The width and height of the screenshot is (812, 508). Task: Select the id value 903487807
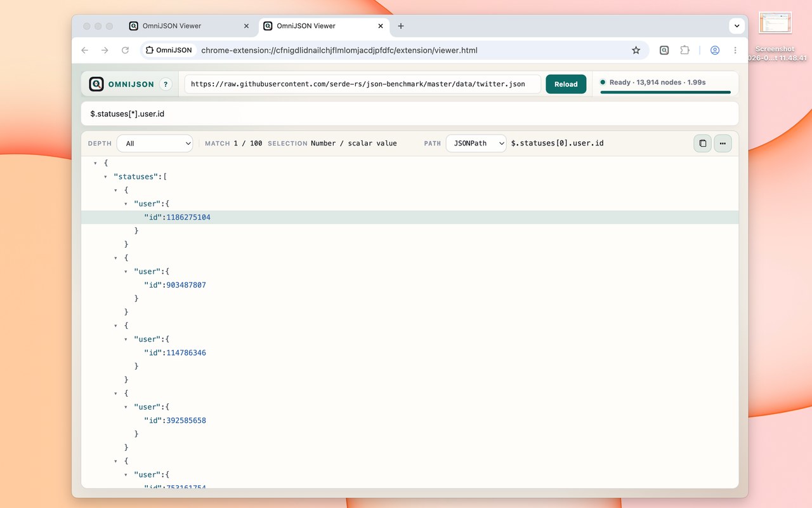[x=186, y=285]
